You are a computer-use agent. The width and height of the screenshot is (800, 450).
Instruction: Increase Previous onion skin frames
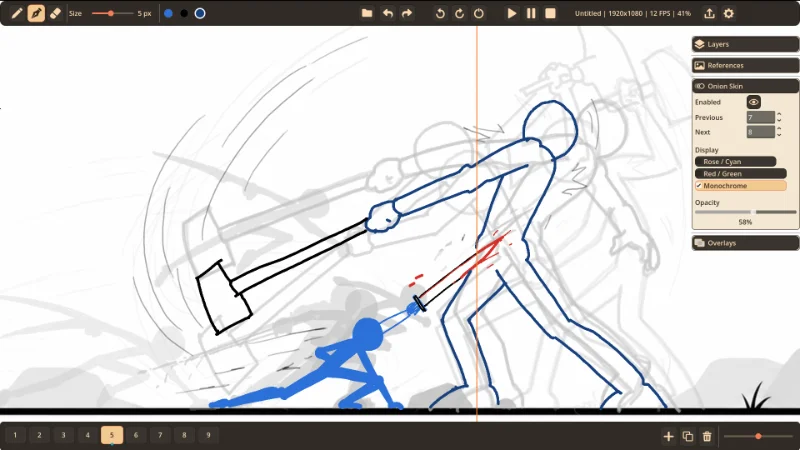tap(779, 114)
